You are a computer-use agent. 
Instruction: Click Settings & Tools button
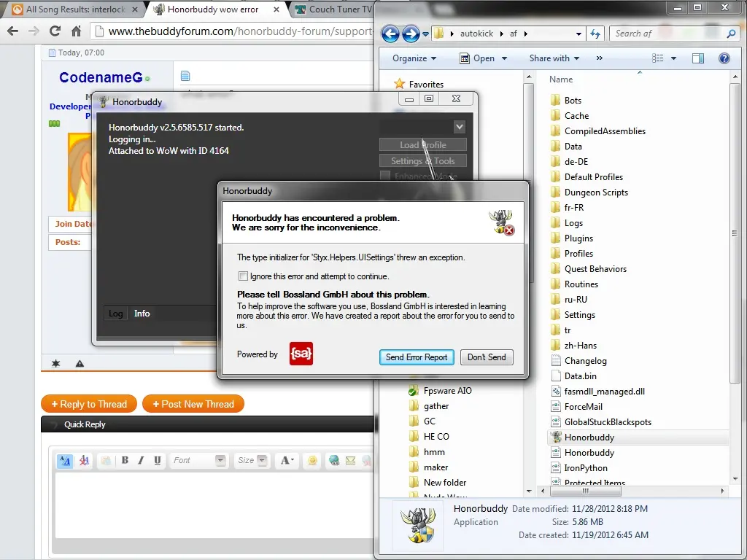pyautogui.click(x=422, y=161)
